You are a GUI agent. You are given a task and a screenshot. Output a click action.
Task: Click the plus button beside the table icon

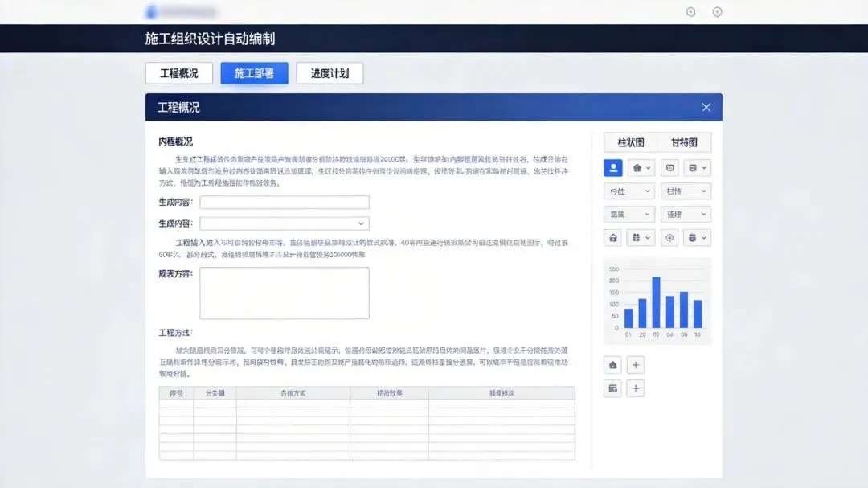[x=636, y=388]
